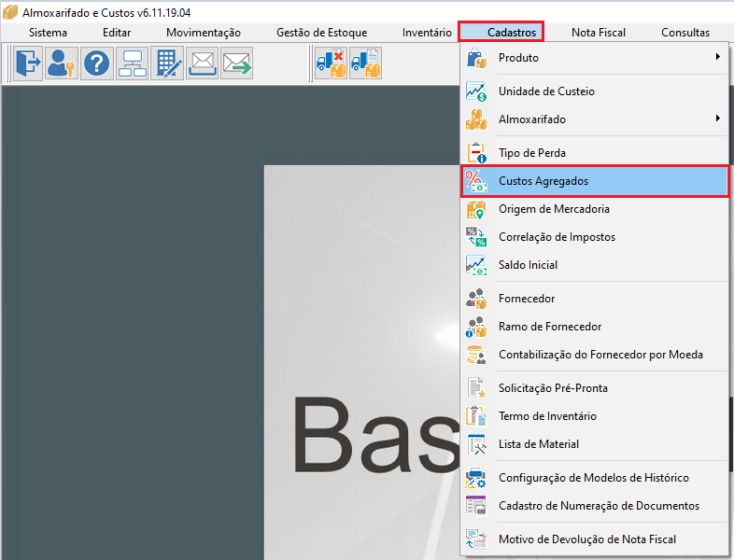Select the Tipo de Perda entry
Screen dimensions: 734x560
click(x=595, y=153)
